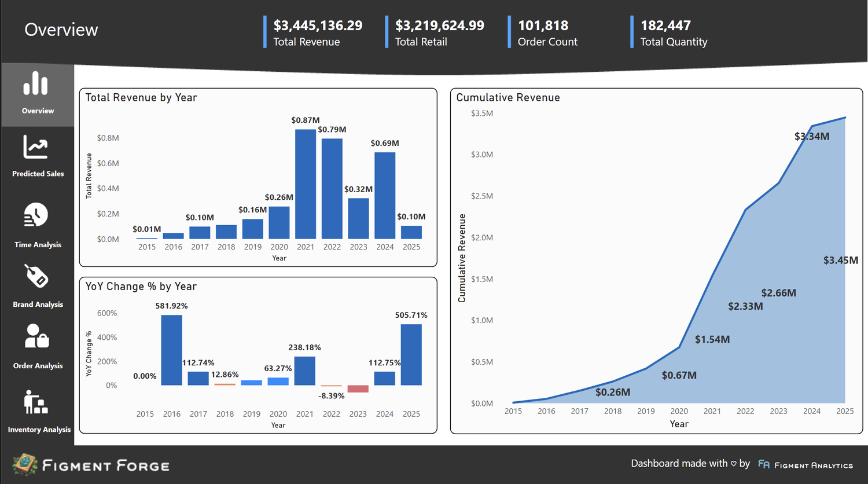Screen dimensions: 868x484
Task: Click the Figment Analytics FA logo
Action: (764, 464)
